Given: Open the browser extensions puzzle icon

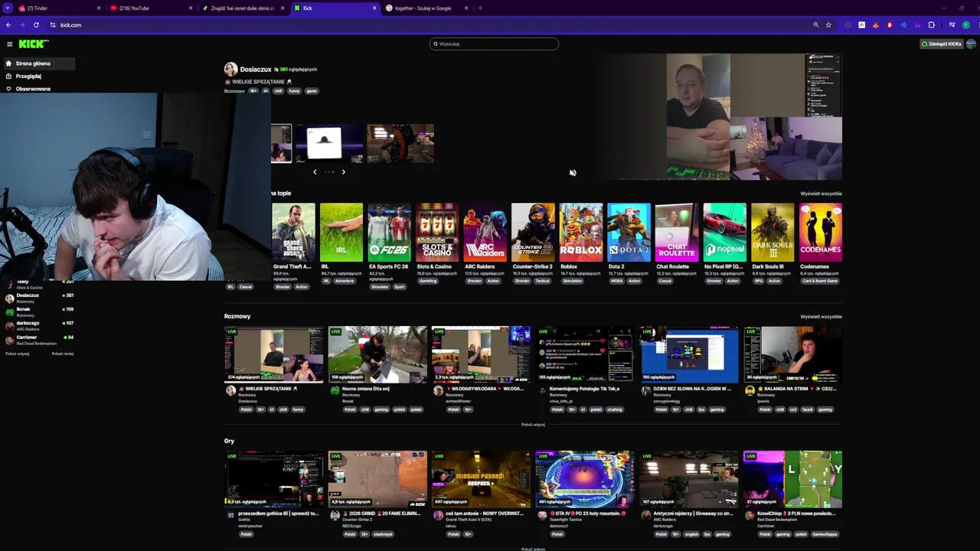Looking at the screenshot, I should pyautogui.click(x=931, y=24).
